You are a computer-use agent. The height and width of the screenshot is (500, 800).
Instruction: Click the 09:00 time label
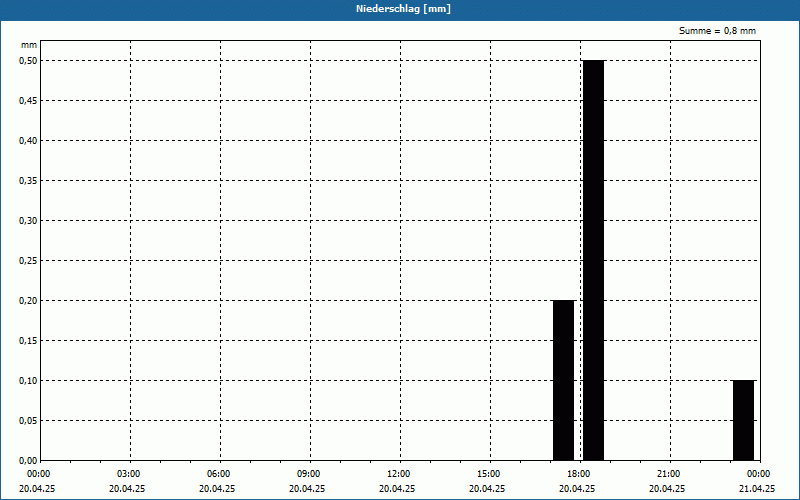pyautogui.click(x=308, y=474)
